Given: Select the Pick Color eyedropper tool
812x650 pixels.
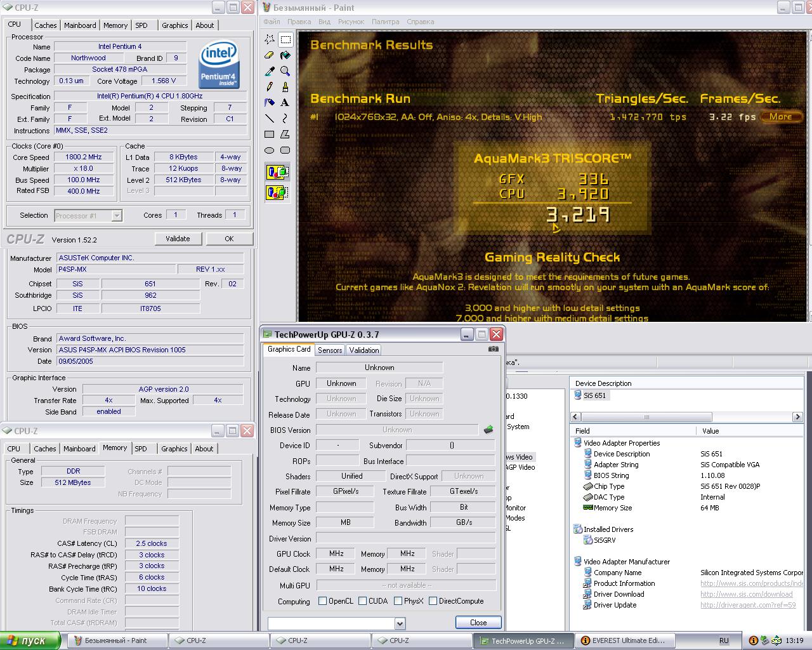Looking at the screenshot, I should coord(270,71).
